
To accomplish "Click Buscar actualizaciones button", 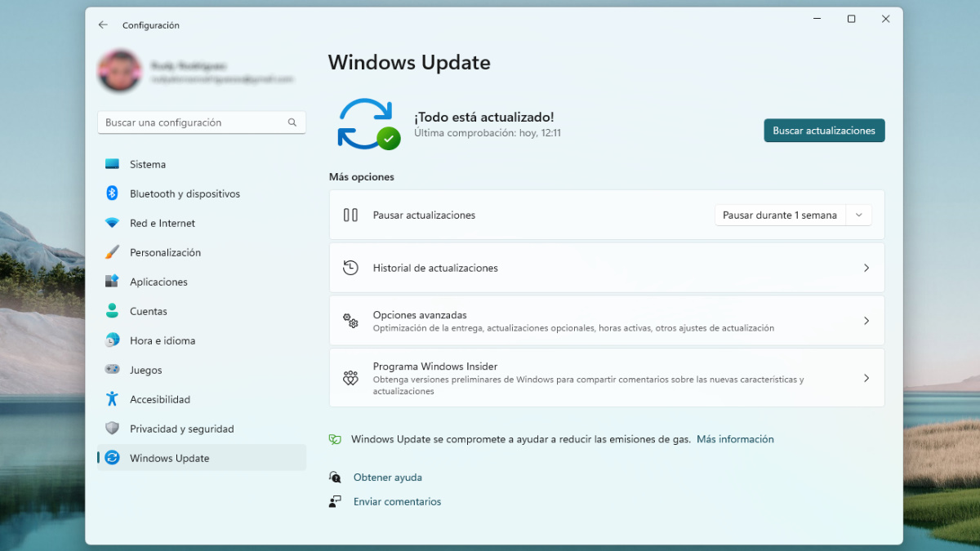I will (824, 131).
